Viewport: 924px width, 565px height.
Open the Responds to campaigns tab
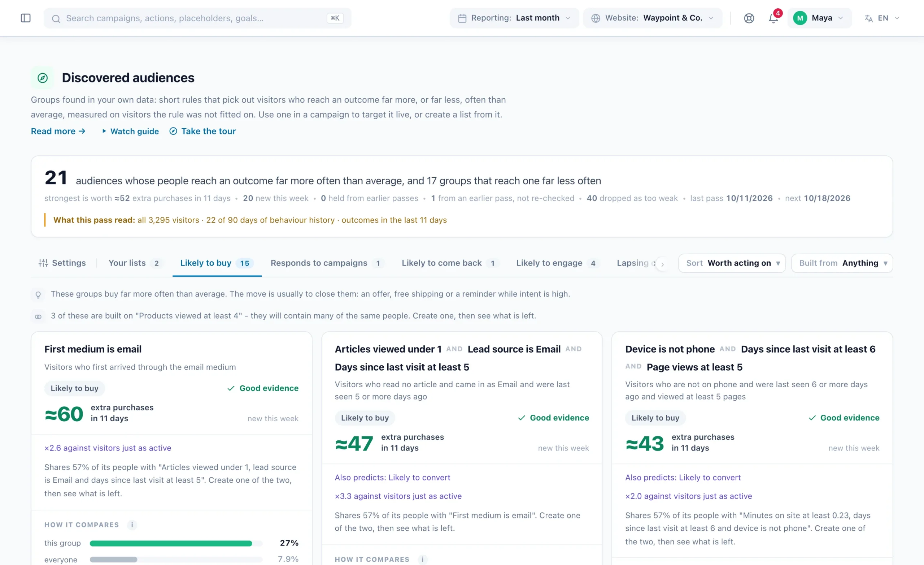tap(327, 263)
